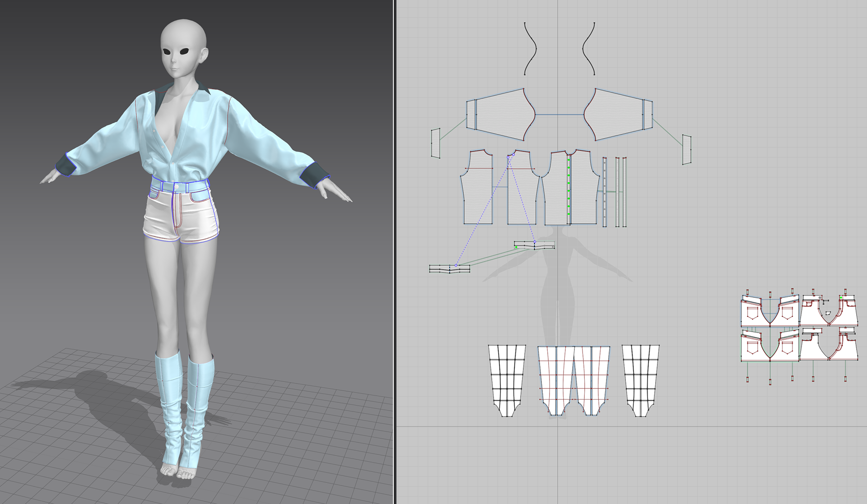
Task: Select the placket strip with gray buttonholes
Action: (x=605, y=192)
